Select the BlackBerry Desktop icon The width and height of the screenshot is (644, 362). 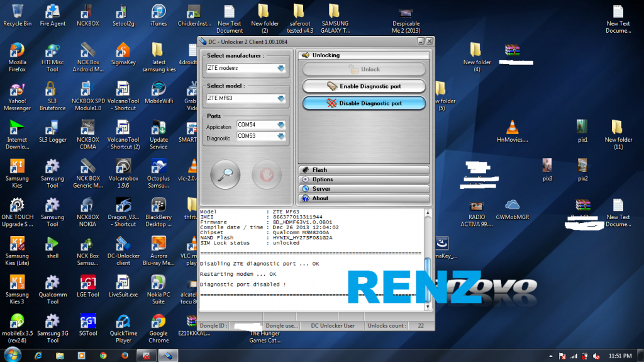pyautogui.click(x=158, y=212)
